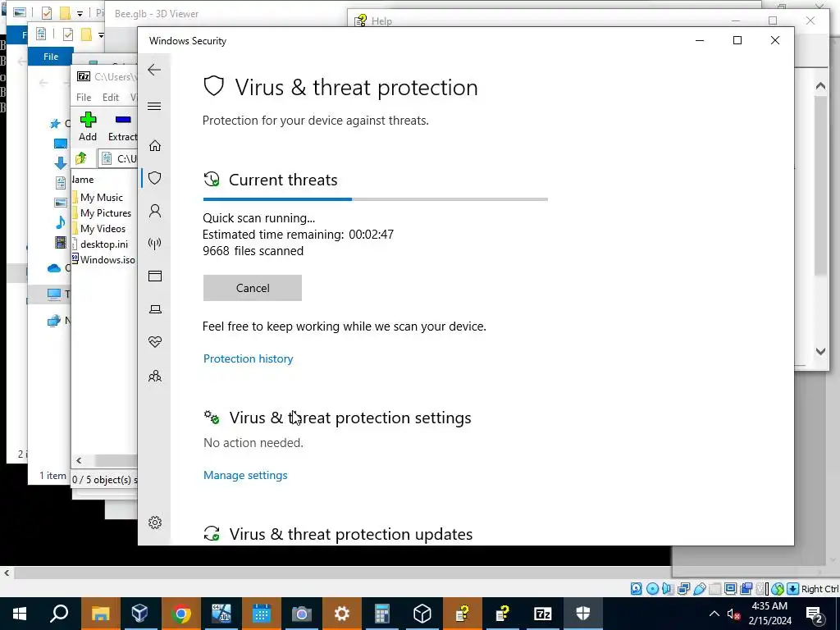Open VirtualBox cube icon on taskbar
Viewport: 840px width, 630px height.
(140, 614)
